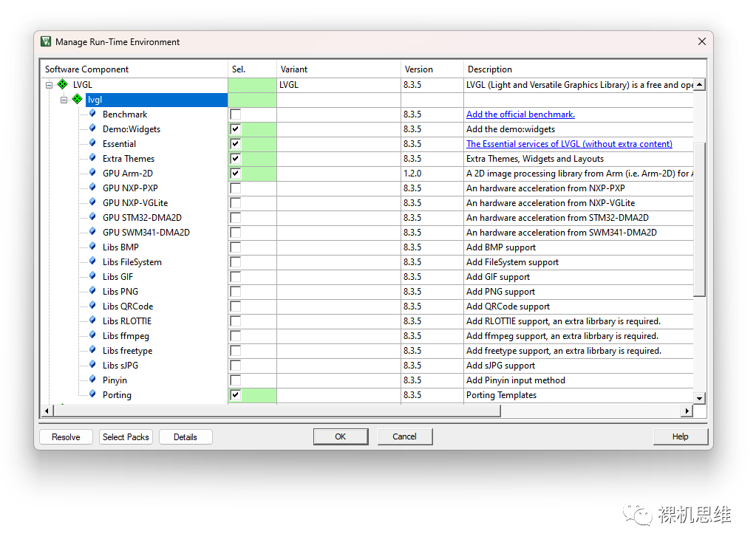Open Help for this dialog
The height and width of the screenshot is (548, 756).
(681, 436)
